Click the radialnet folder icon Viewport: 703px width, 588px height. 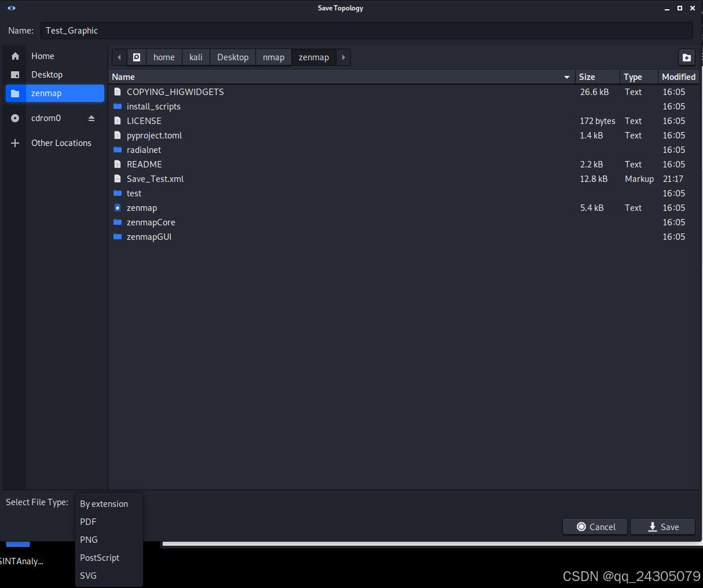[118, 149]
